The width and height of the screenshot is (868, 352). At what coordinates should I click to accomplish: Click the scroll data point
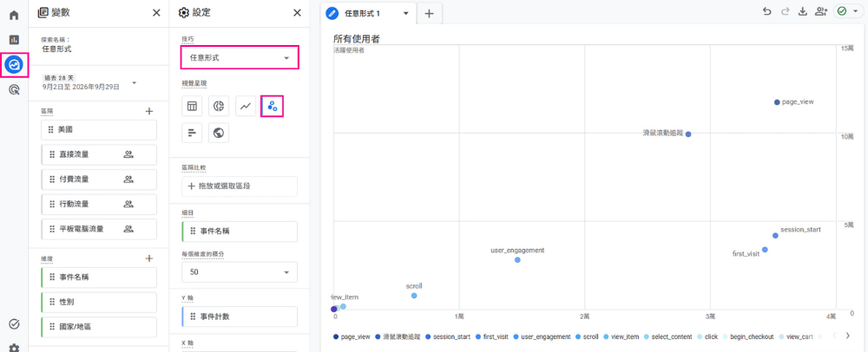414,296
